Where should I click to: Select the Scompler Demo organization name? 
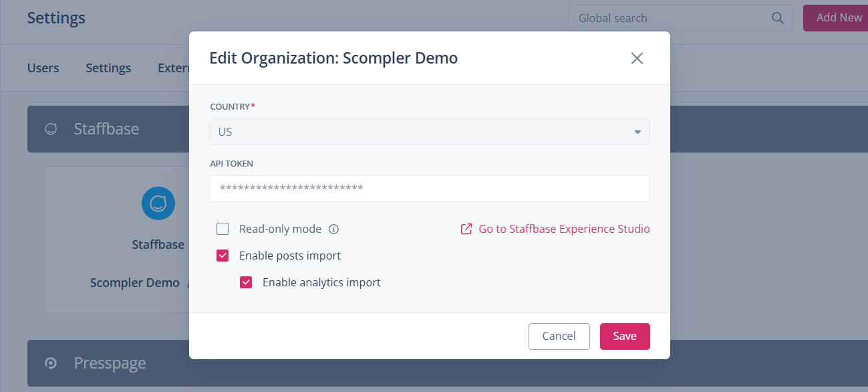135,283
